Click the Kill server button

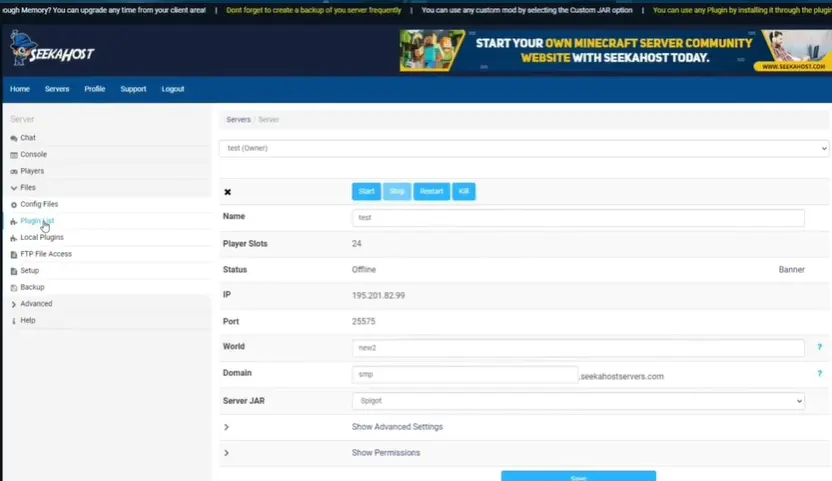click(x=464, y=192)
